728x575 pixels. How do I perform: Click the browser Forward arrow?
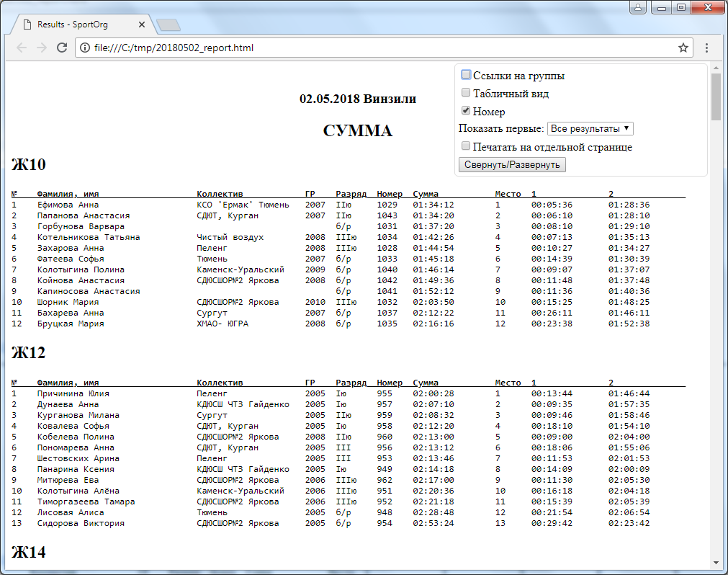42,48
